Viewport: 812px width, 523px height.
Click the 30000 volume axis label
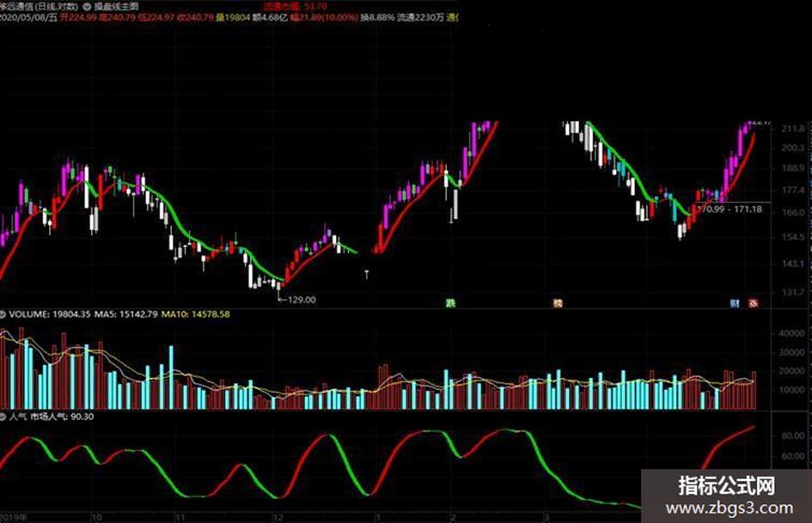(x=791, y=353)
